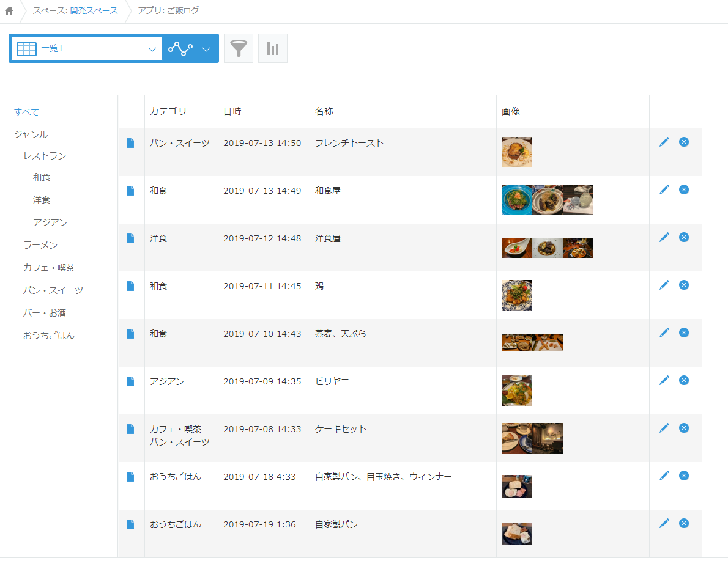Open record details for 洋食屋

point(130,238)
